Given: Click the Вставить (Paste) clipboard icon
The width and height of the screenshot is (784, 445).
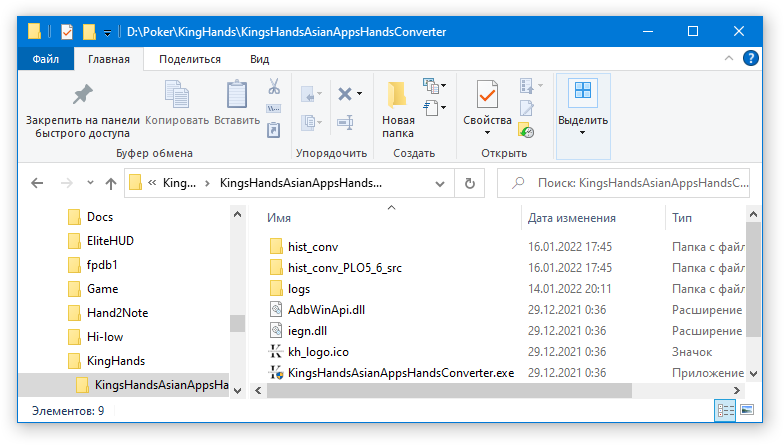Looking at the screenshot, I should tap(237, 94).
